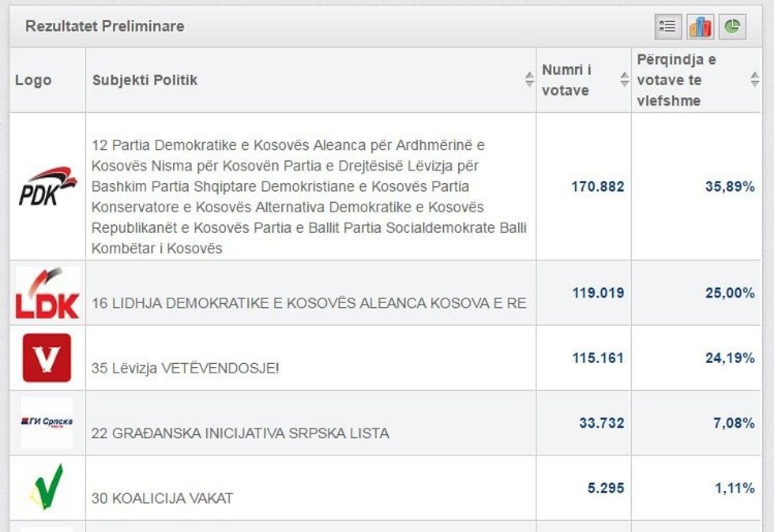The width and height of the screenshot is (774, 532).
Task: Click the Logo column header
Action: point(33,81)
